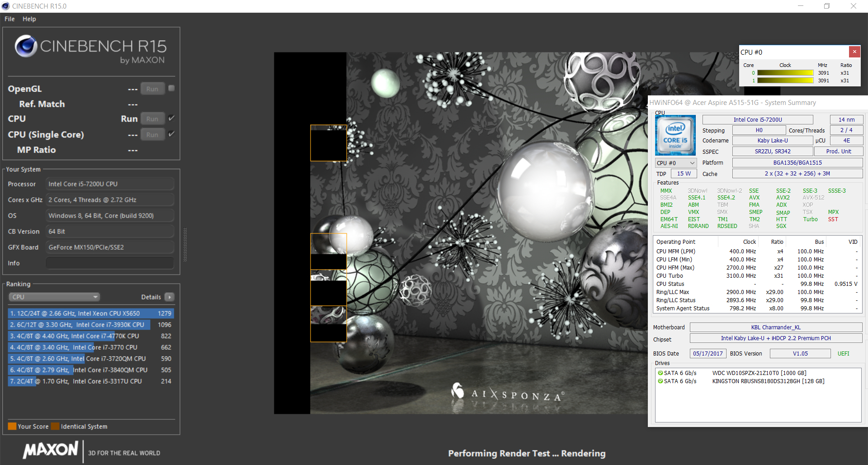Open the Help menu
Image resolution: width=868 pixels, height=465 pixels.
[x=29, y=19]
